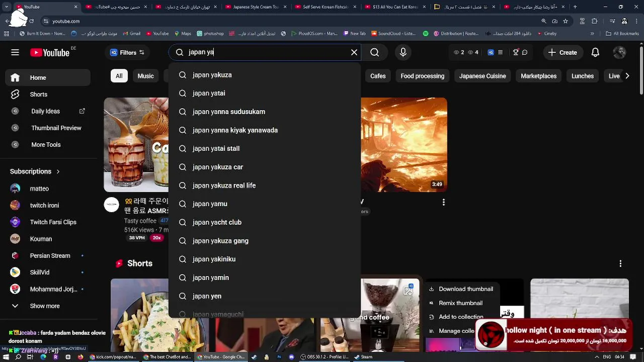644x362 pixels.
Task: Show more filter chips with the arrow
Action: point(627,76)
